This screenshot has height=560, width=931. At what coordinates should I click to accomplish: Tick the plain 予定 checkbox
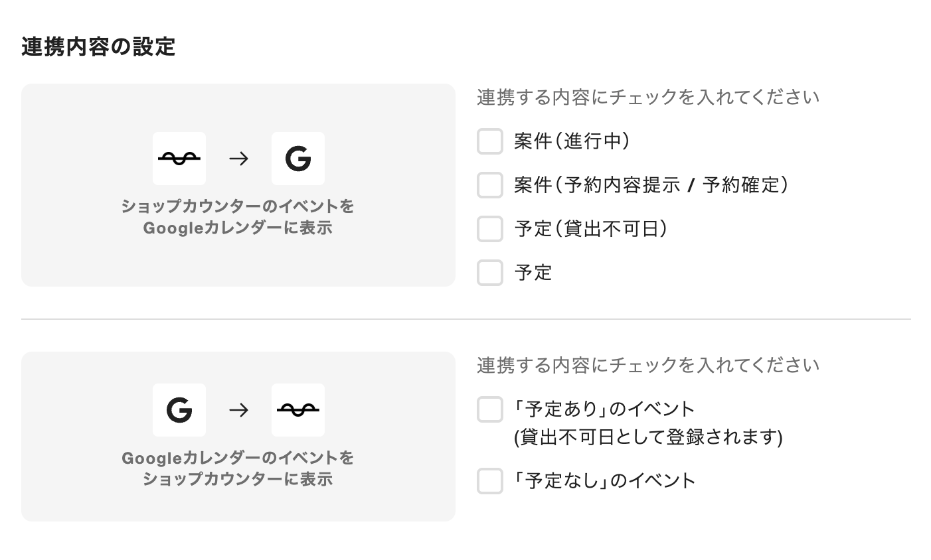point(490,273)
